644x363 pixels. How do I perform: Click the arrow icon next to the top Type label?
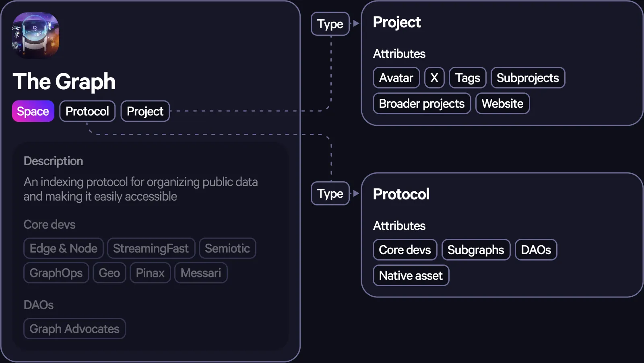(x=356, y=23)
